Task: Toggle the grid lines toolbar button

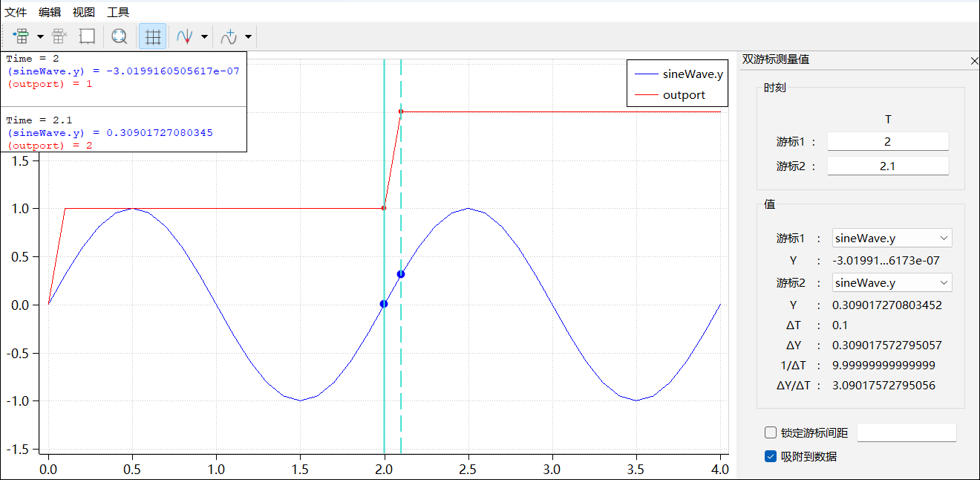Action: pyautogui.click(x=153, y=36)
